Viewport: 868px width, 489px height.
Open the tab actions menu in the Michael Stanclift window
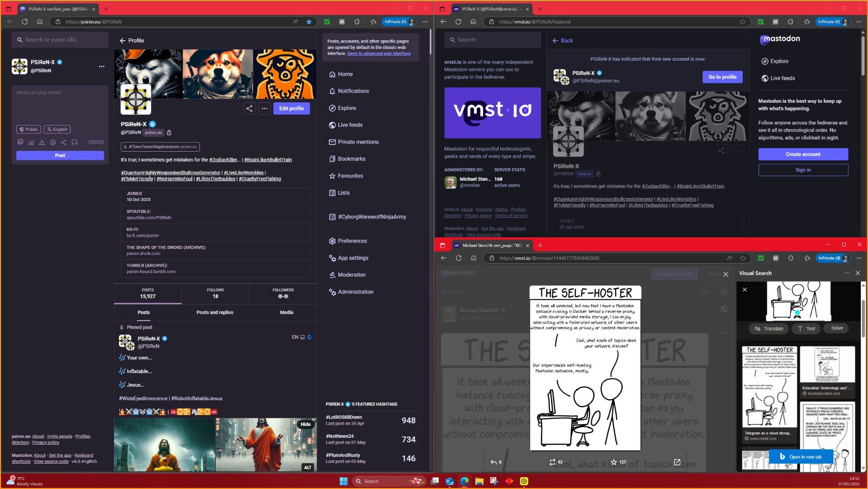(x=442, y=245)
